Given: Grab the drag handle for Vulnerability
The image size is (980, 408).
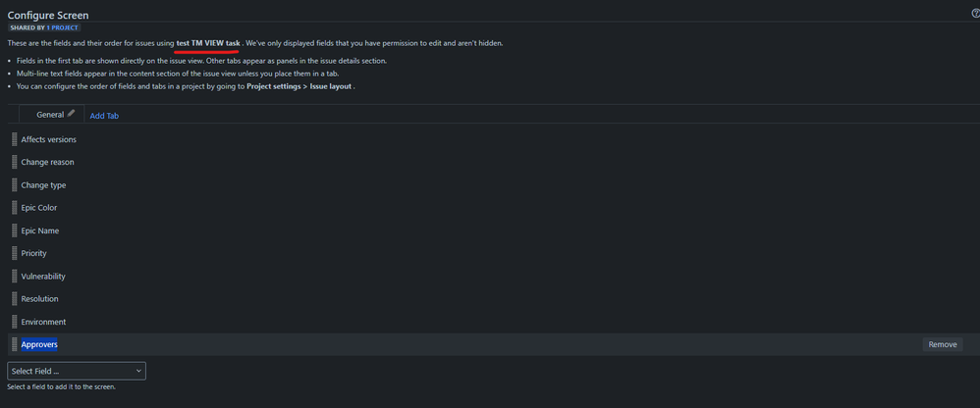Looking at the screenshot, I should coord(15,277).
